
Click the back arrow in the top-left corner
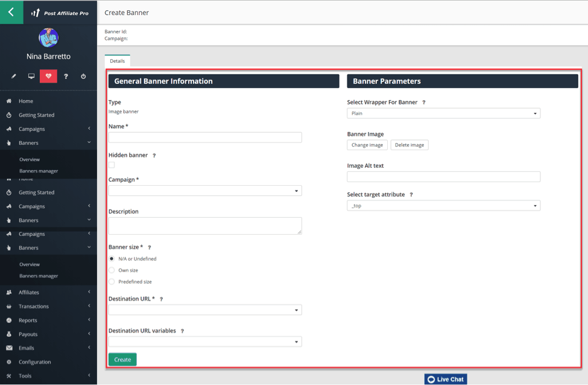point(11,12)
